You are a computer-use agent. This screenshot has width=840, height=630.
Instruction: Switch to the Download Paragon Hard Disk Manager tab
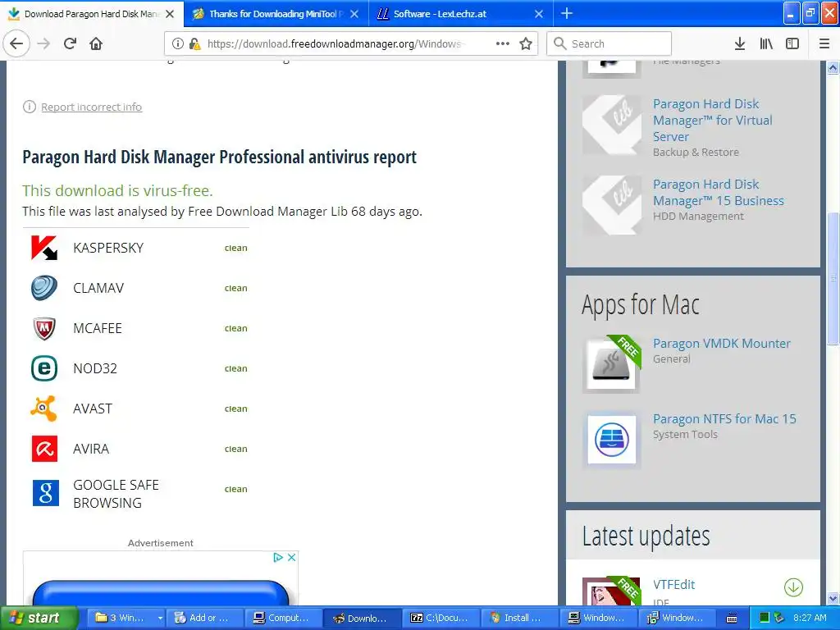(x=92, y=14)
